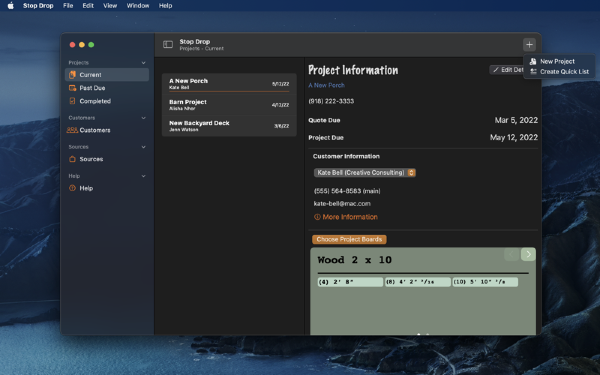Click the Wood 2 x 10 board title
The height and width of the screenshot is (375, 600).
click(x=354, y=260)
